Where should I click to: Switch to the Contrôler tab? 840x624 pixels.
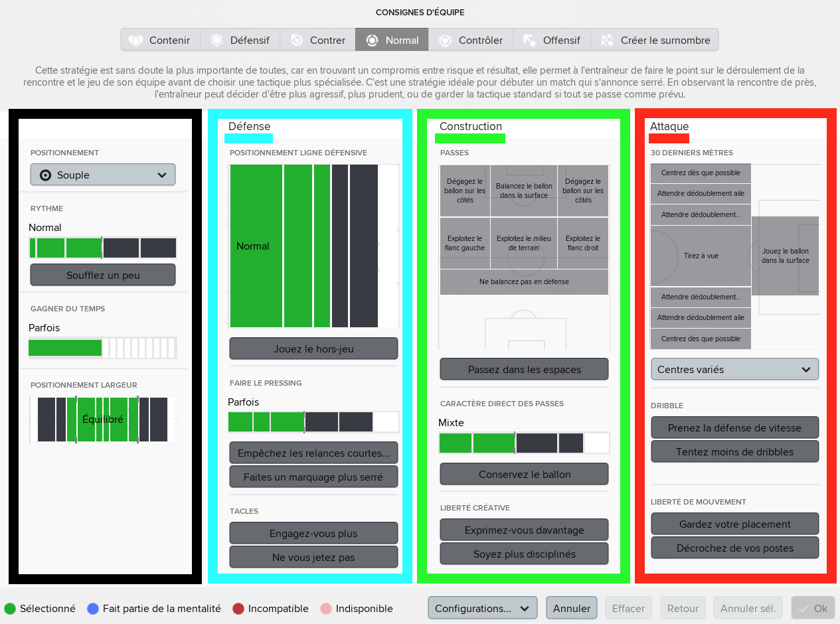(471, 40)
